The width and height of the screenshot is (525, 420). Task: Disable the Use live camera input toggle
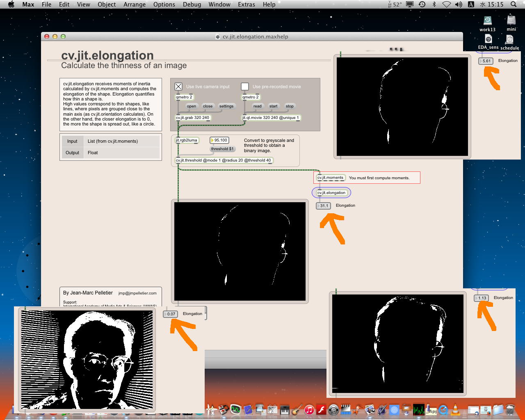[178, 87]
